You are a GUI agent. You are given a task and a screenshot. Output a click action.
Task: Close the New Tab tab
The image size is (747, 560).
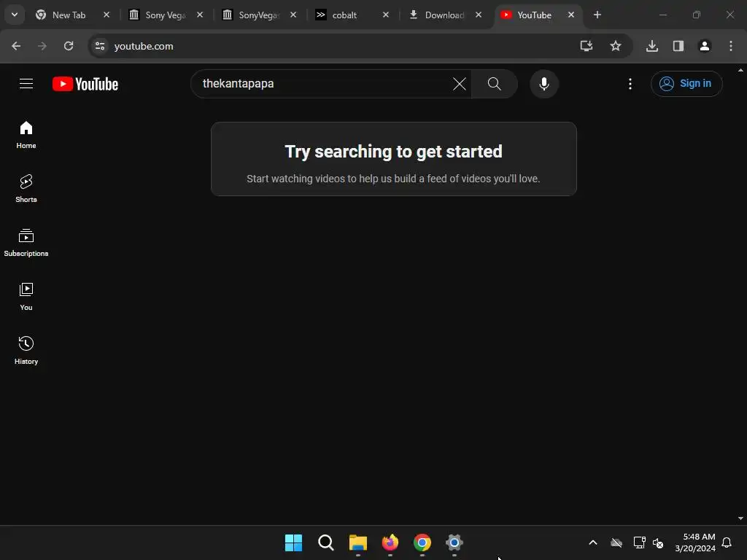coord(107,15)
